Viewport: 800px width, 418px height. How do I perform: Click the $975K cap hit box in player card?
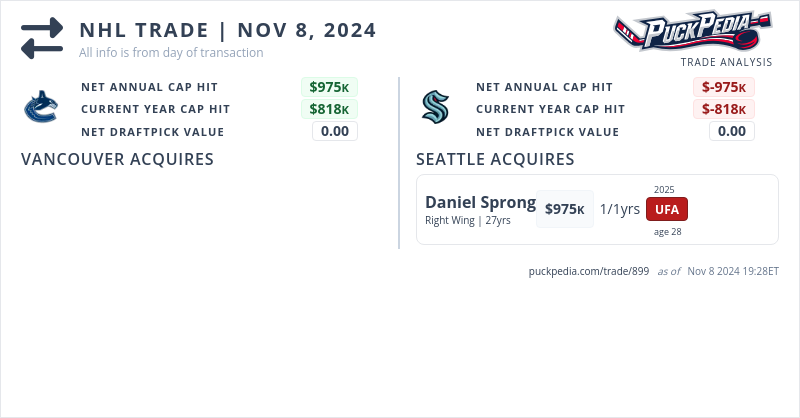[564, 209]
